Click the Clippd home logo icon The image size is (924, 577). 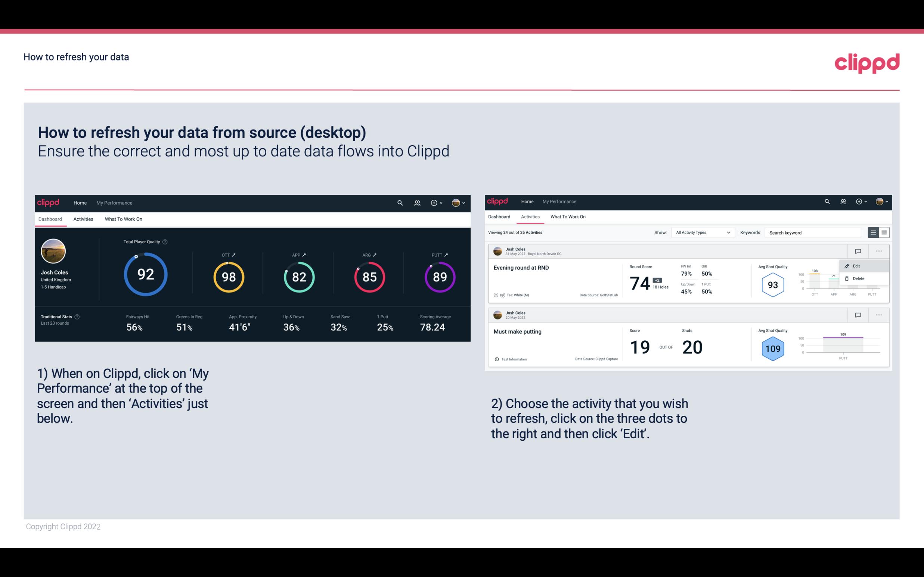click(x=48, y=202)
